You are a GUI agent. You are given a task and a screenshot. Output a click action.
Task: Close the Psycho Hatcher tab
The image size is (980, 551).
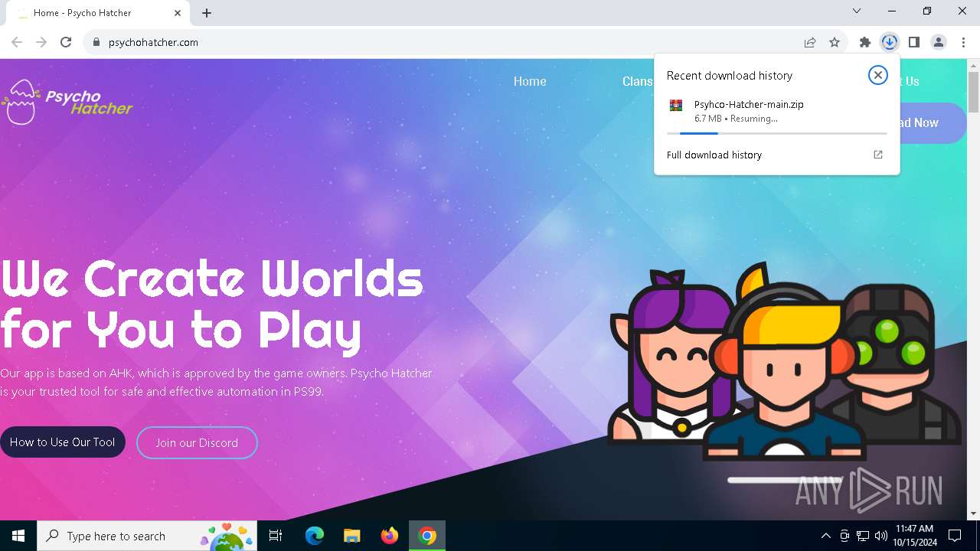click(x=178, y=13)
